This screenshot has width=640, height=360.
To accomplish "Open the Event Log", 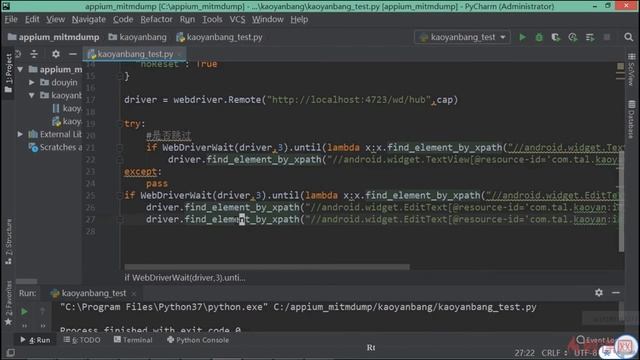I will (x=595, y=340).
